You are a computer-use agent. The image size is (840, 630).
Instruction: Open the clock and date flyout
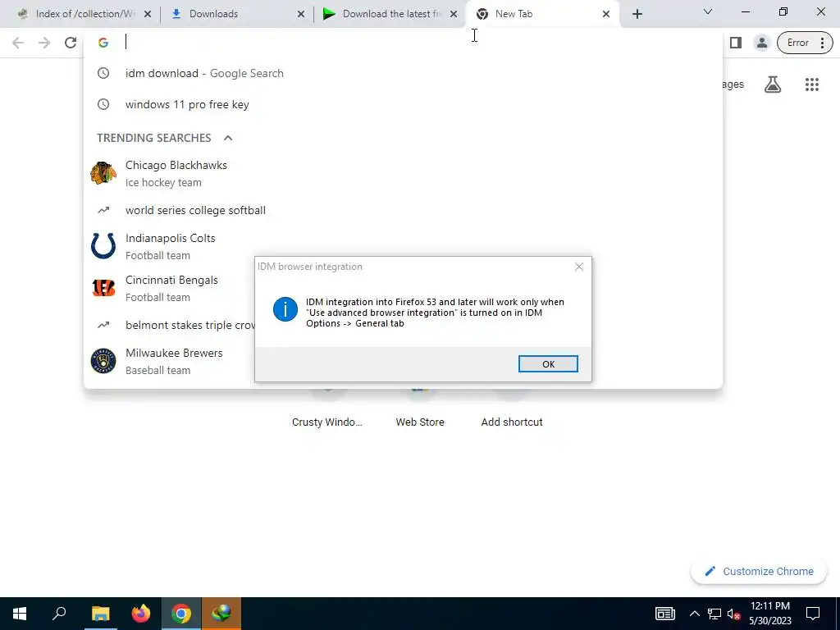tap(769, 614)
